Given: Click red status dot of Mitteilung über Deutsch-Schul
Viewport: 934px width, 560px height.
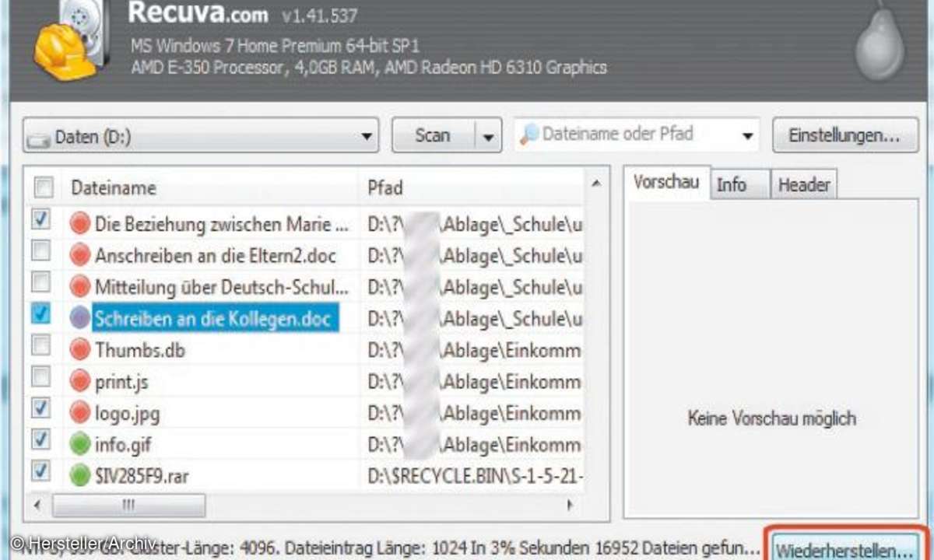Looking at the screenshot, I should click(x=80, y=286).
